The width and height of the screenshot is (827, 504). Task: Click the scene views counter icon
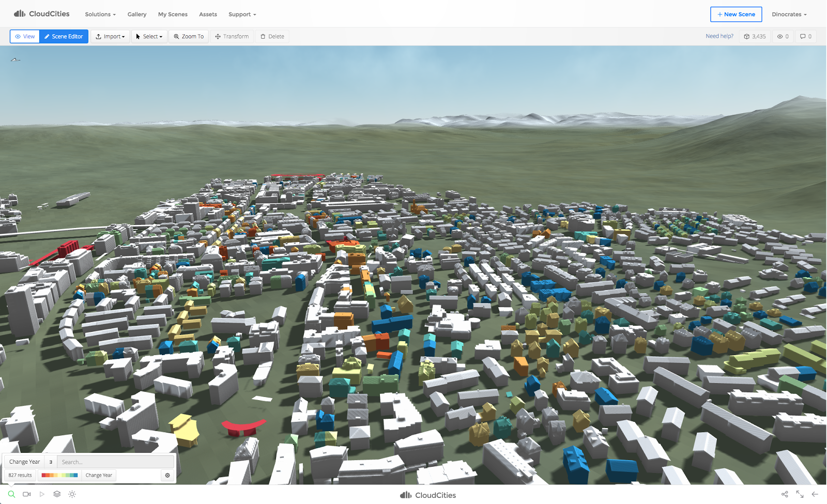pos(755,36)
